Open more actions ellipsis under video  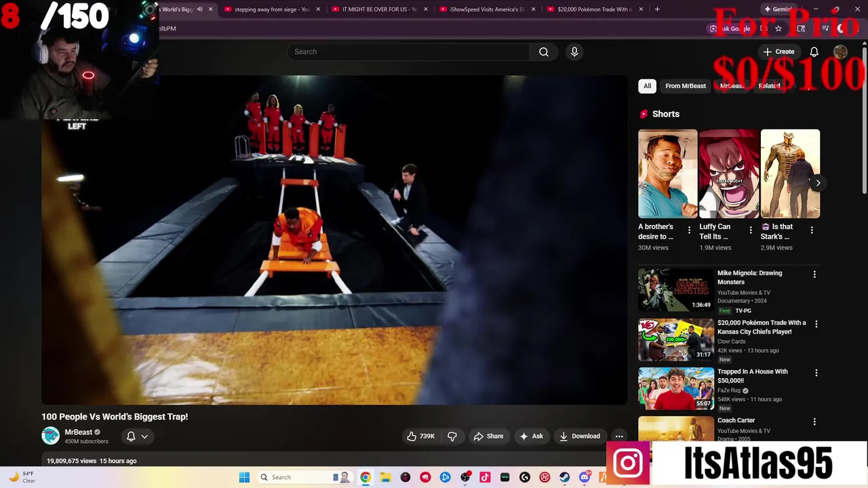(x=619, y=436)
